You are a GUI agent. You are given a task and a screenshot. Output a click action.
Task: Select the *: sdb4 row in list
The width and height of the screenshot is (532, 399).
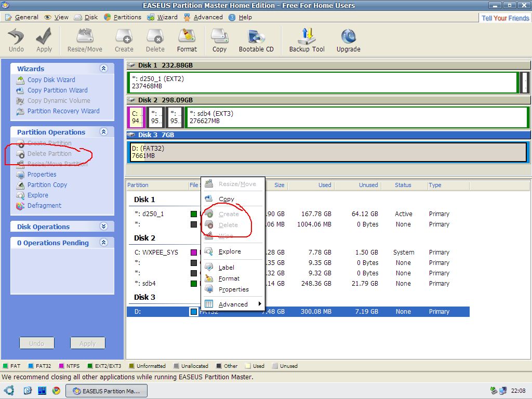coord(298,283)
